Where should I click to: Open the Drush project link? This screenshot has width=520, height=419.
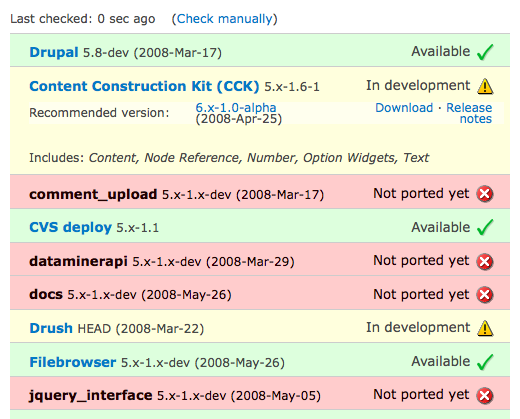pos(51,328)
